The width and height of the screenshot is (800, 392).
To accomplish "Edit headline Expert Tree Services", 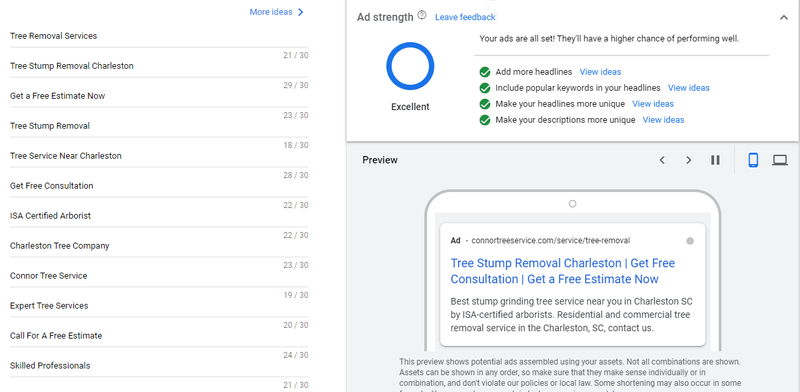I will click(x=159, y=306).
